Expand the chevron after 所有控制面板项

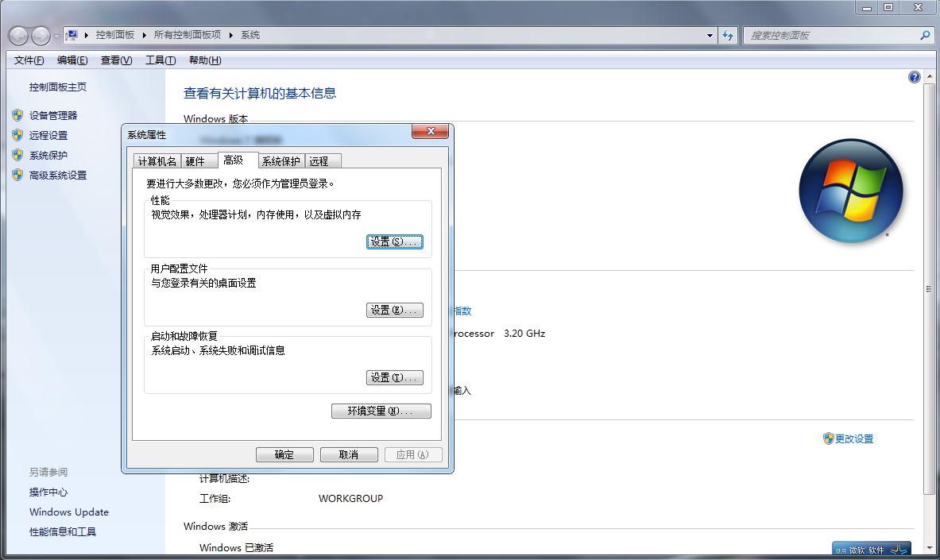(230, 35)
